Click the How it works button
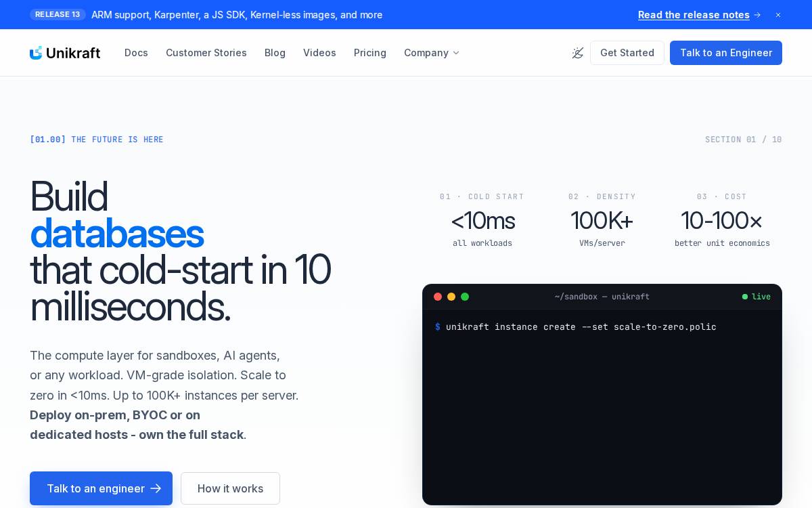812x508 pixels. point(230,488)
